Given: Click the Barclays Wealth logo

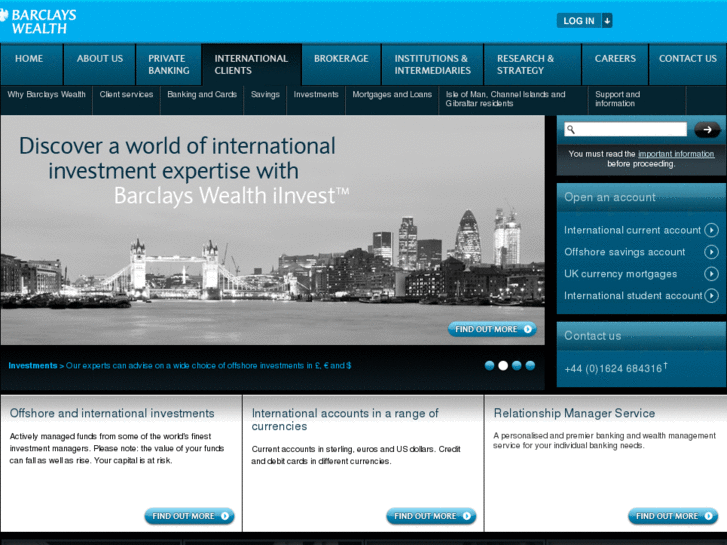Looking at the screenshot, I should coord(38,21).
